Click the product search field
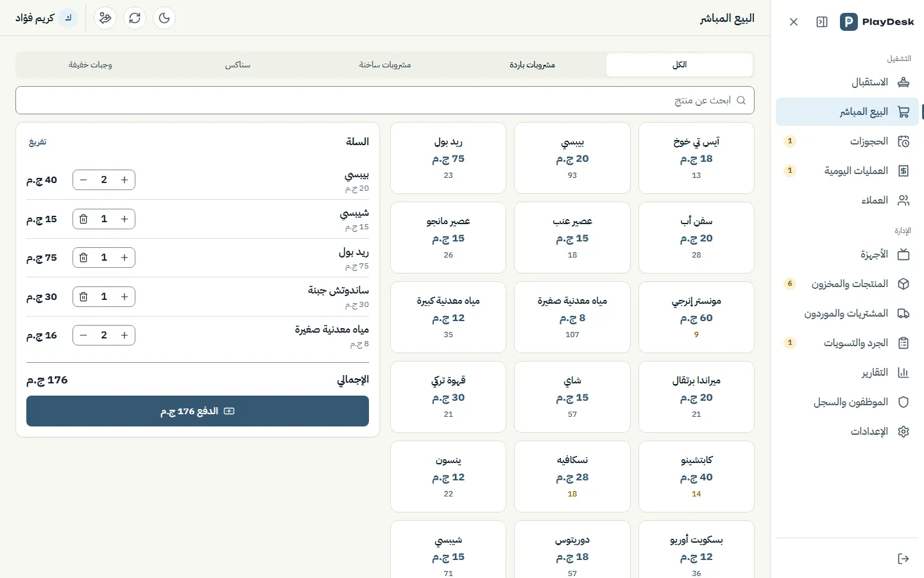 385,100
